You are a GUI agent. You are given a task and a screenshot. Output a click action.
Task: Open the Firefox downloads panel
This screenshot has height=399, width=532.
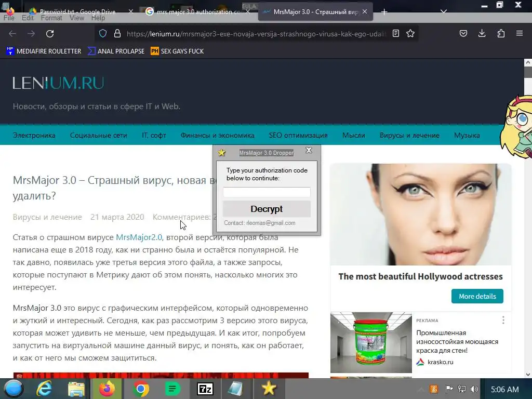coord(482,33)
